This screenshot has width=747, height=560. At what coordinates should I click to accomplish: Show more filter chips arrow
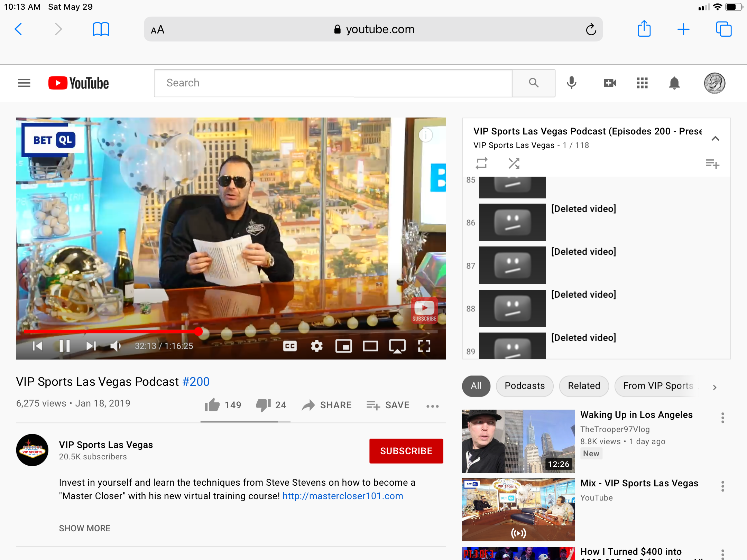[x=715, y=388]
